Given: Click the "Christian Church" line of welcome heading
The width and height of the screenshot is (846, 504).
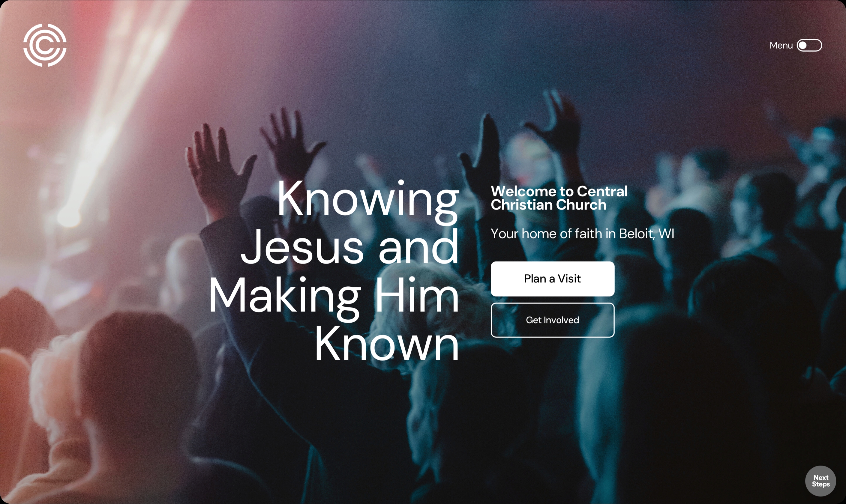Looking at the screenshot, I should 548,205.
